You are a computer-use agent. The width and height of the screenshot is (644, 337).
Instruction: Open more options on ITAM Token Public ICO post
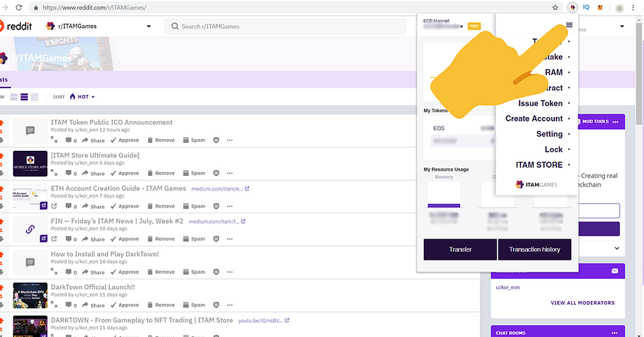[230, 140]
